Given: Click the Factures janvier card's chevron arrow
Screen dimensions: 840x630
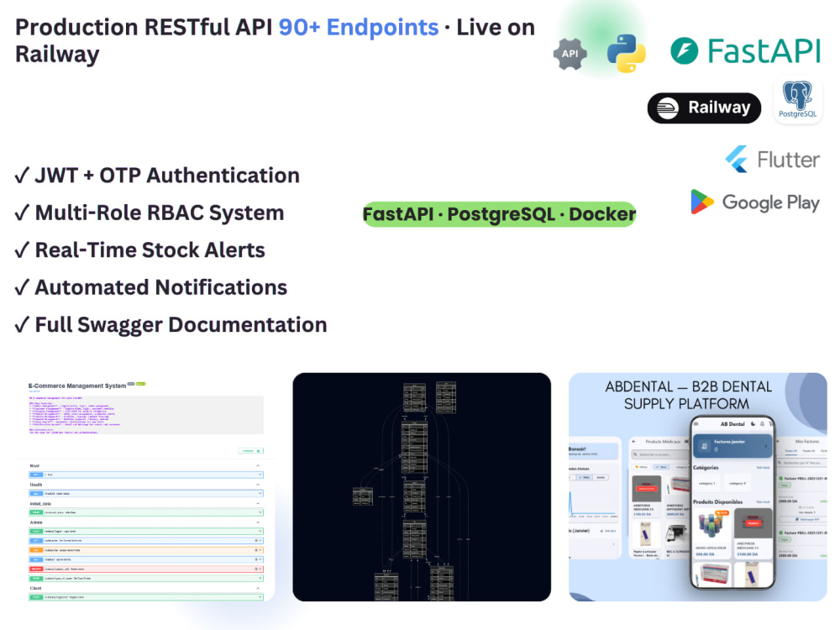Looking at the screenshot, I should pyautogui.click(x=766, y=446).
